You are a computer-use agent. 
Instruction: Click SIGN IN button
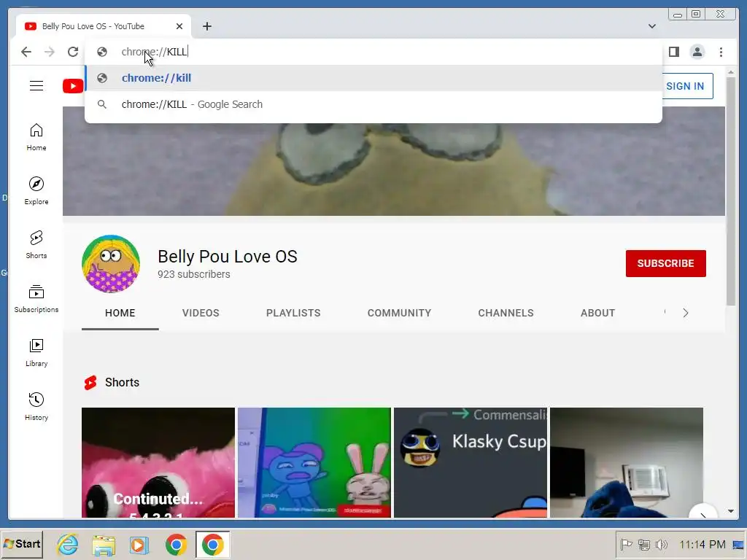click(685, 86)
